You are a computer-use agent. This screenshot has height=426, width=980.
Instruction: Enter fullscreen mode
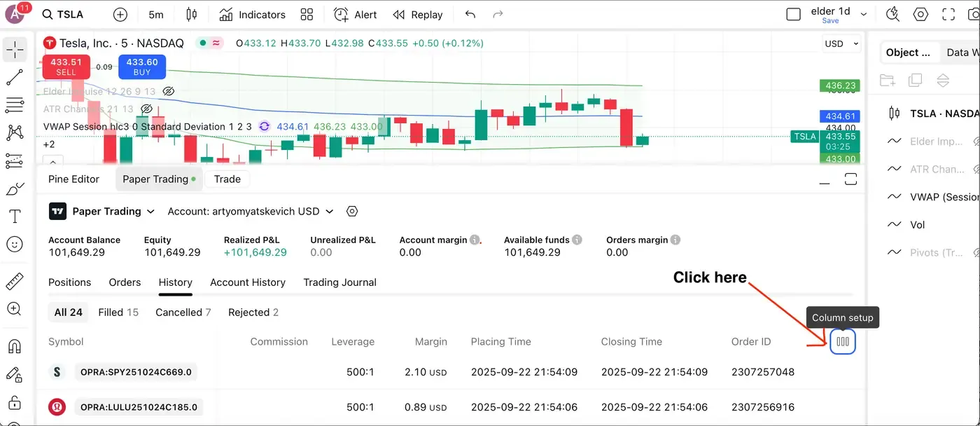click(948, 15)
